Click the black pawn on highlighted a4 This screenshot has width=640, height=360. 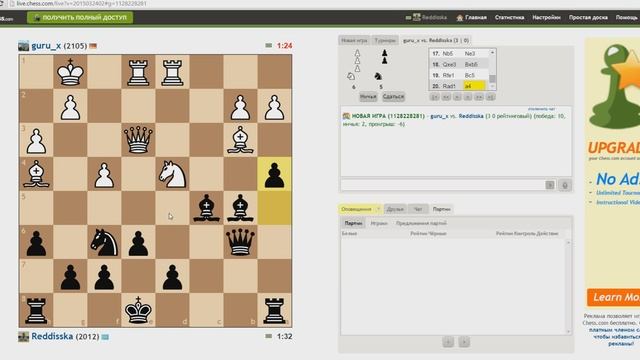(x=274, y=175)
